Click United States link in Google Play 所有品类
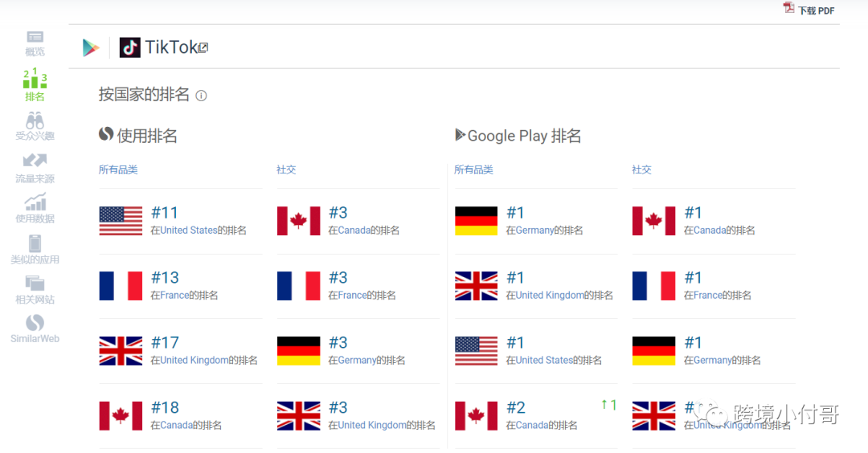This screenshot has height=453, width=868. [543, 361]
